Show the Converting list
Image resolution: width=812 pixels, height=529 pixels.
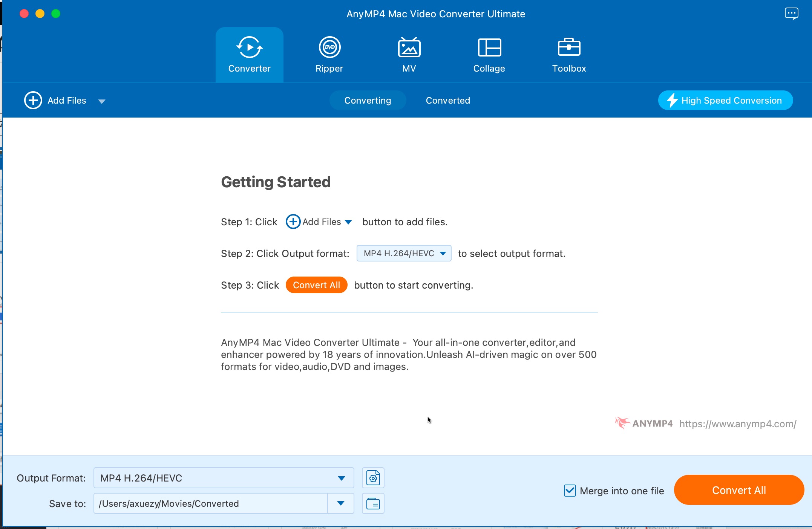(368, 100)
